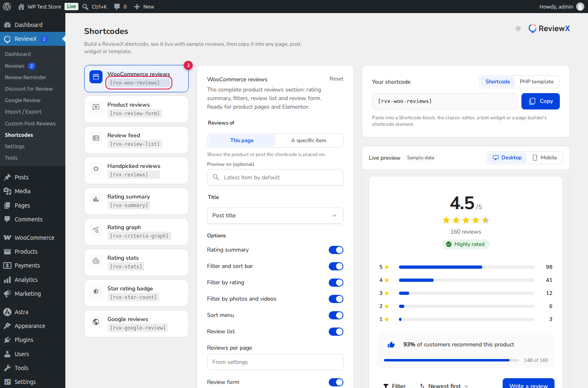This screenshot has width=588, height=388.
Task: Click the 5 star rating bar
Action: click(467, 267)
